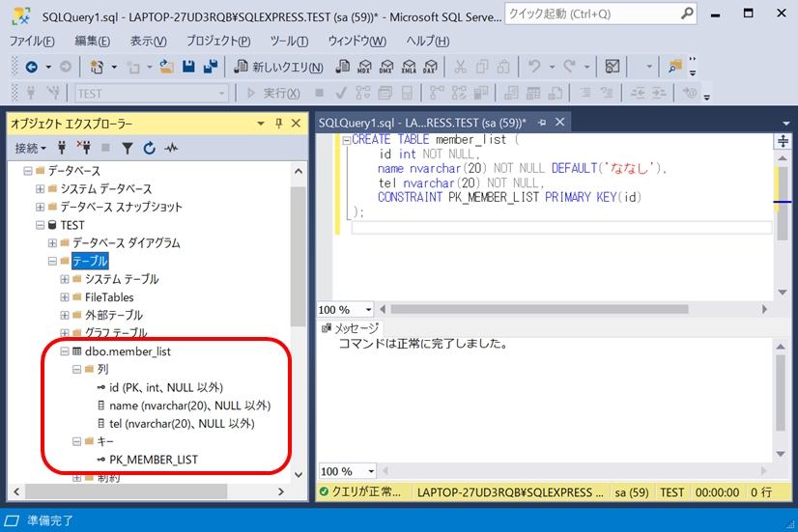This screenshot has width=798, height=532.
Task: Select the PK_MEMBER_LIST key
Action: tap(154, 460)
